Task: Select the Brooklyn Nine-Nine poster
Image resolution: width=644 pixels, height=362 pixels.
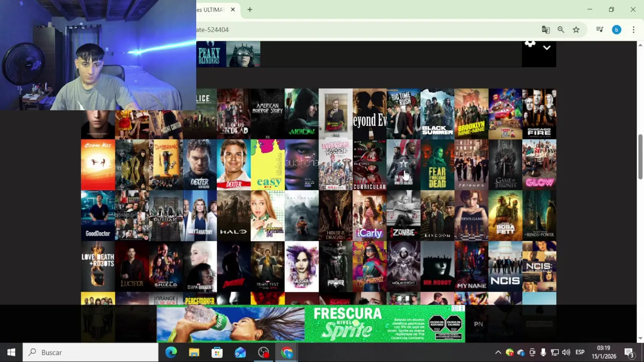Action: [471, 114]
